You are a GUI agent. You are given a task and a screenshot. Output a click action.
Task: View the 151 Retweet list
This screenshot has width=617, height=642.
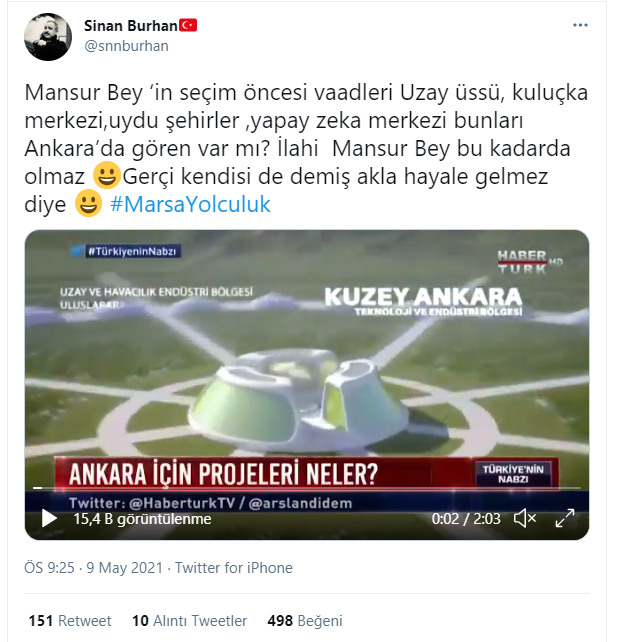tap(70, 621)
